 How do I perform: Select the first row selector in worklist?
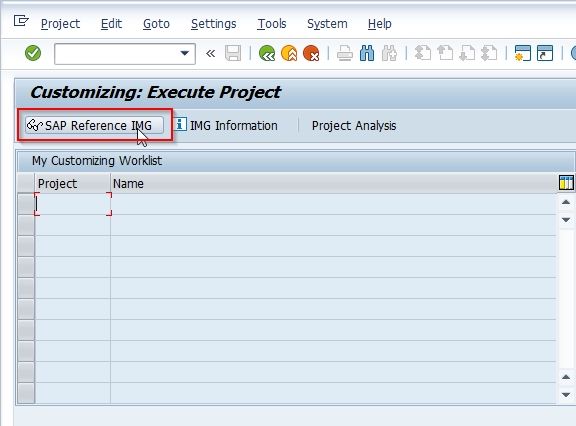(26, 204)
